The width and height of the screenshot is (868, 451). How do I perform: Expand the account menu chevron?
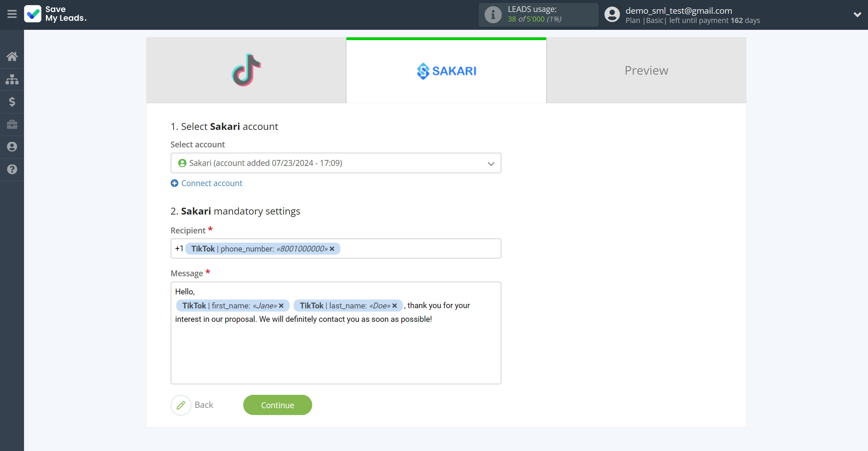(x=857, y=14)
